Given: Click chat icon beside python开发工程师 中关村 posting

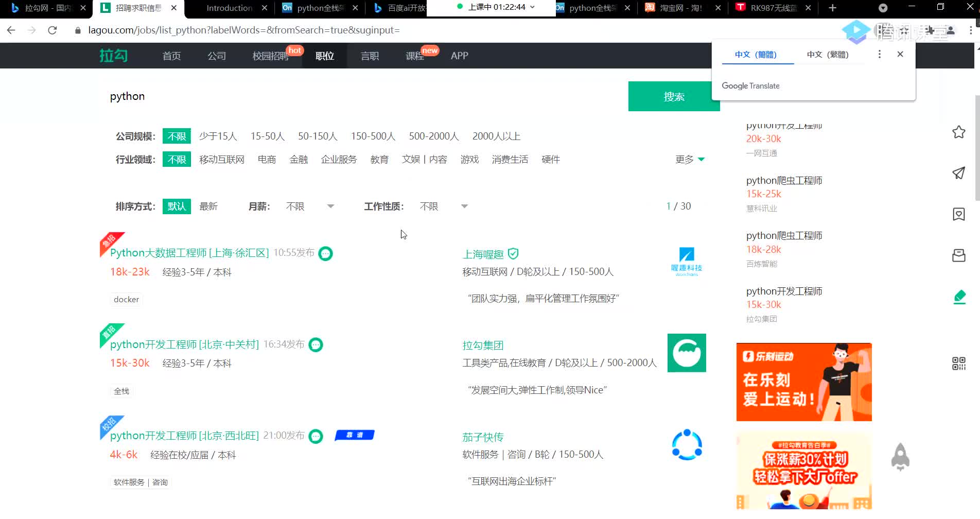Looking at the screenshot, I should coord(316,345).
